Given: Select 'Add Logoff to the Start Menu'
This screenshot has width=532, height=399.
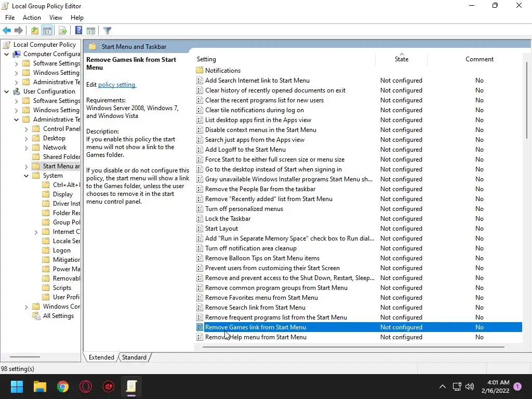Looking at the screenshot, I should 245,150.
